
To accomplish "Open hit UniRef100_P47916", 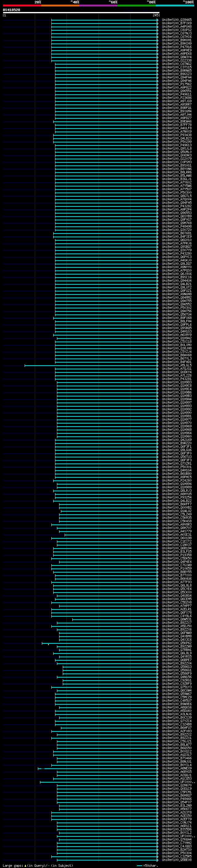I will 177,47.
